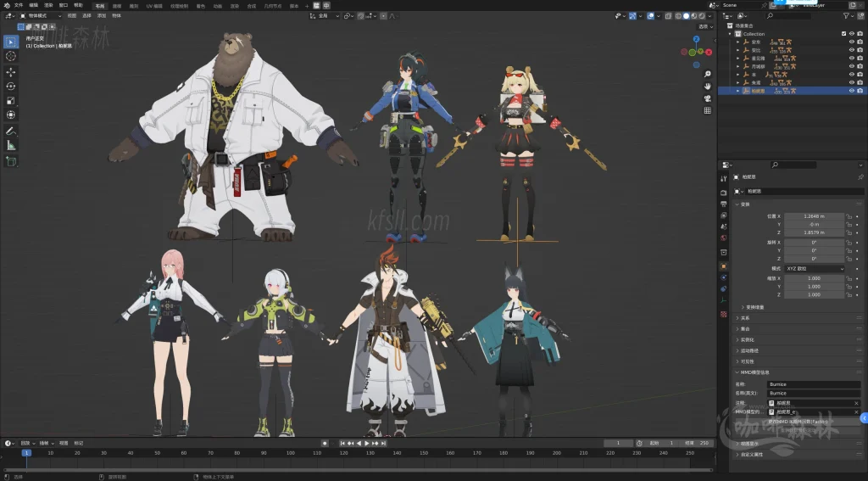The width and height of the screenshot is (868, 481).
Task: Switch to material preview shading
Action: point(693,16)
